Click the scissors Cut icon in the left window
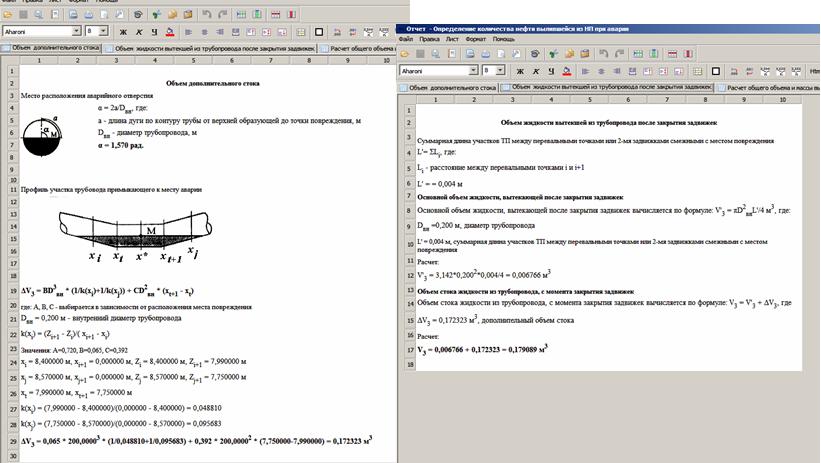The image size is (821, 463). 156,16
